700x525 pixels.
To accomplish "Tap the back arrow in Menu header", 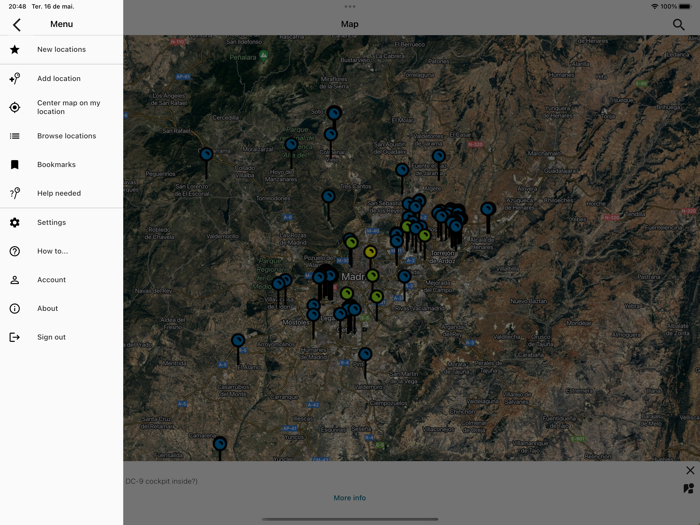I will [17, 25].
